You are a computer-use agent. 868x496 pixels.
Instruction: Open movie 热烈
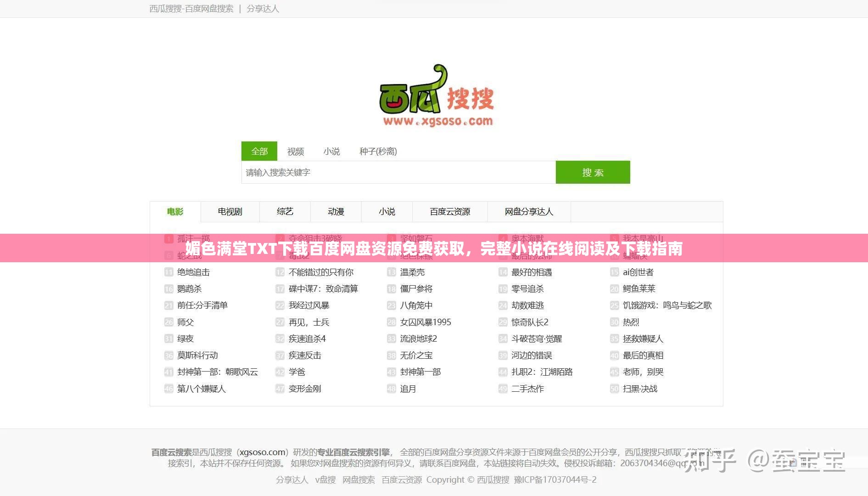(631, 322)
